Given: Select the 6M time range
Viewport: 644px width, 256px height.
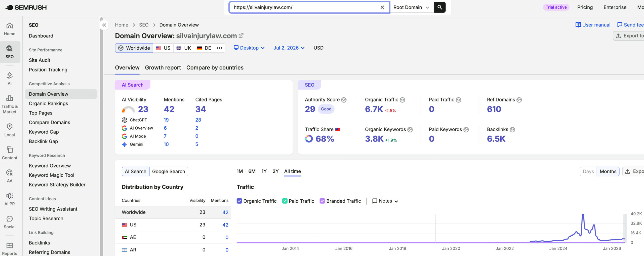Looking at the screenshot, I should [x=252, y=171].
